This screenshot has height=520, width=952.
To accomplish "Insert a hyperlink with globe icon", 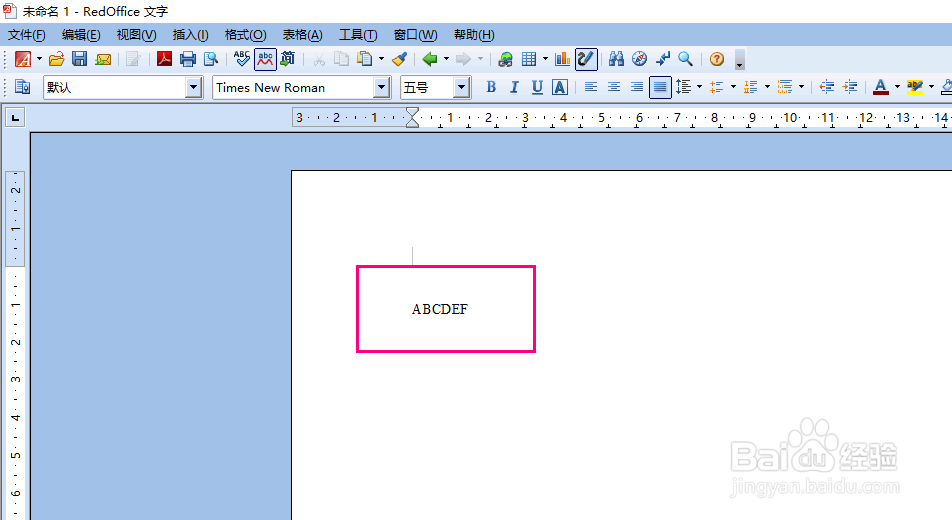I will [505, 59].
